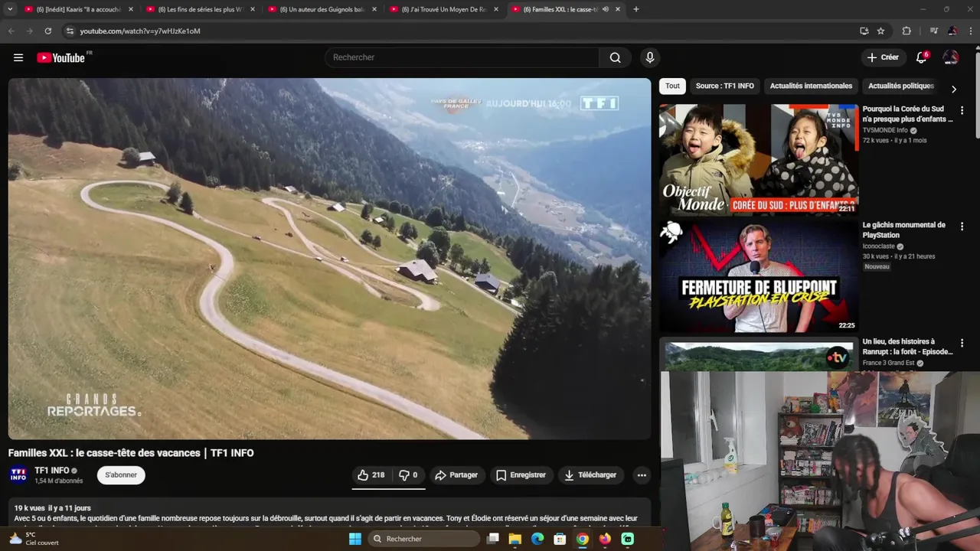Open TF1 INFO channel avatar
980x551 pixels.
click(18, 475)
